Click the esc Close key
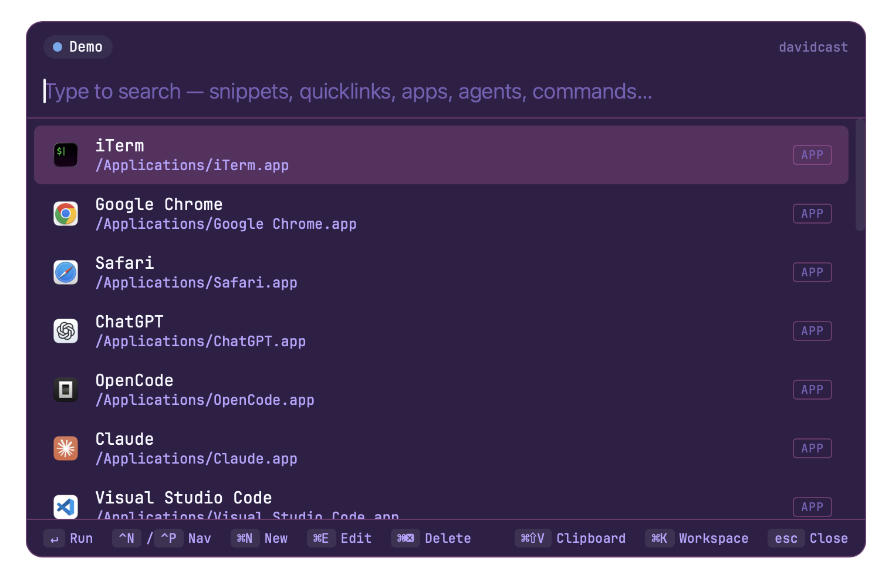Screen dimensions: 892x588 click(786, 539)
